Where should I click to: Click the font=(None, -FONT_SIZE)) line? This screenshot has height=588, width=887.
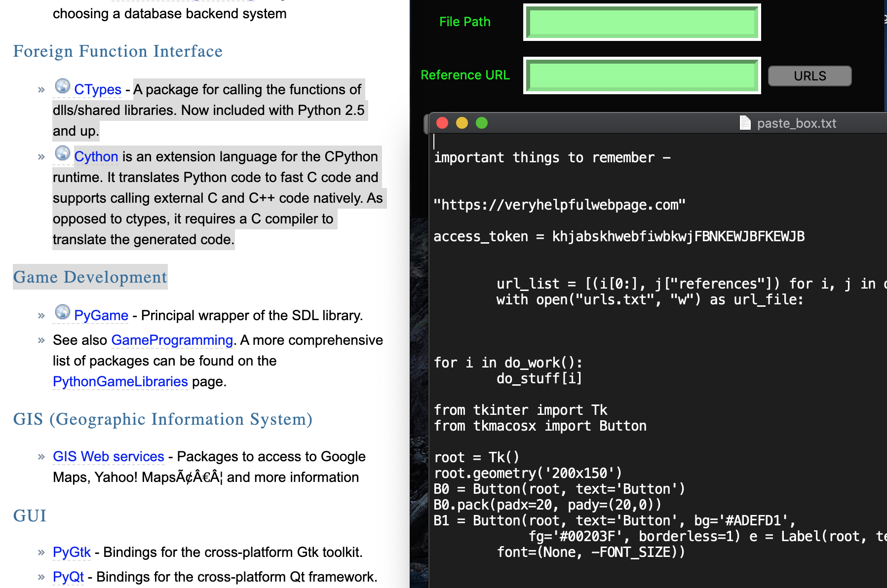click(x=591, y=552)
